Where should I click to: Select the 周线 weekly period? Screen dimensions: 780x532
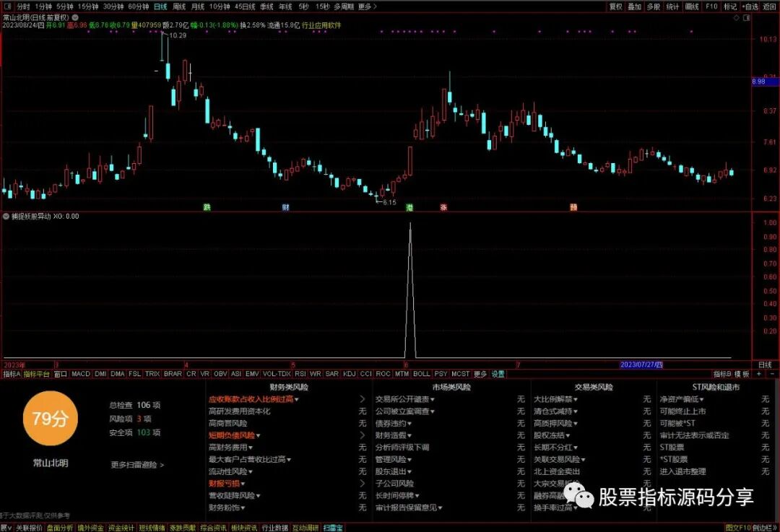pos(179,6)
